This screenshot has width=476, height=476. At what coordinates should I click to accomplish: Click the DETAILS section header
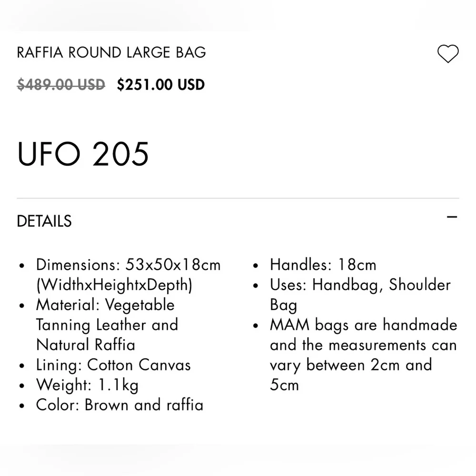tap(44, 221)
